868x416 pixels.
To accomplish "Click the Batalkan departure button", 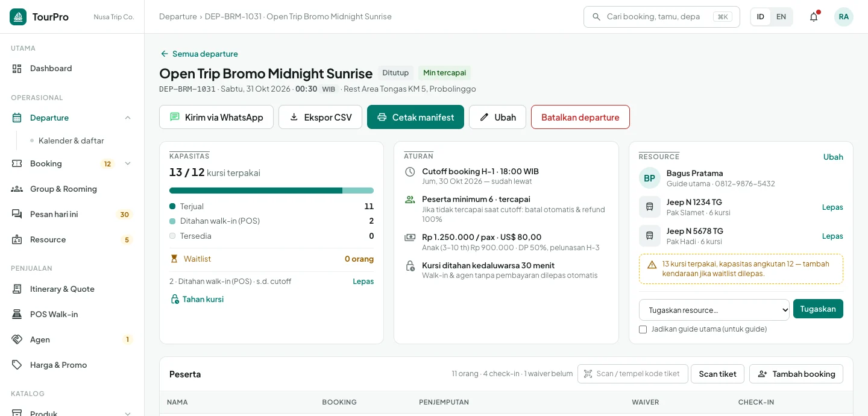I will [x=580, y=117].
